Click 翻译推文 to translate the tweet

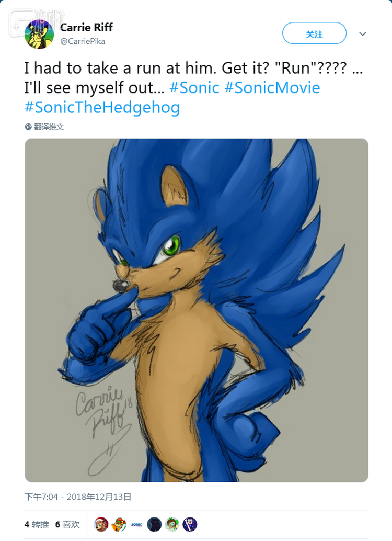coord(49,127)
